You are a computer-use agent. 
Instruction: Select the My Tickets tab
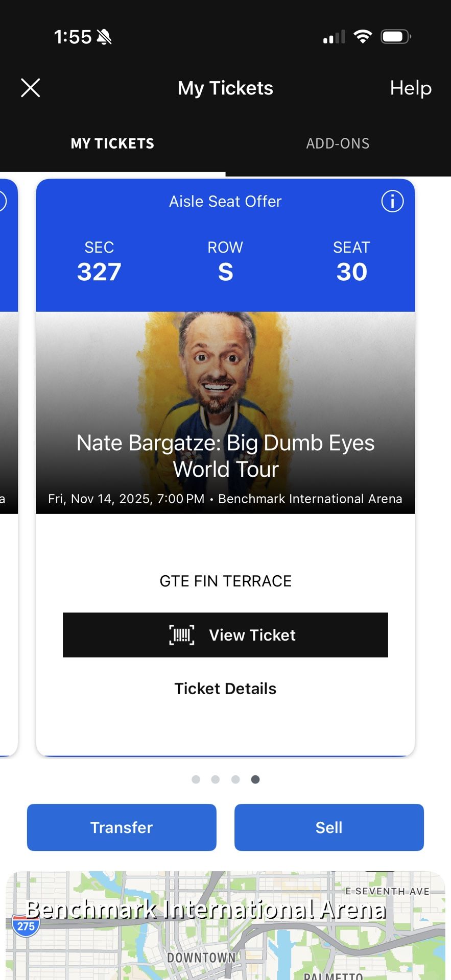(x=112, y=143)
